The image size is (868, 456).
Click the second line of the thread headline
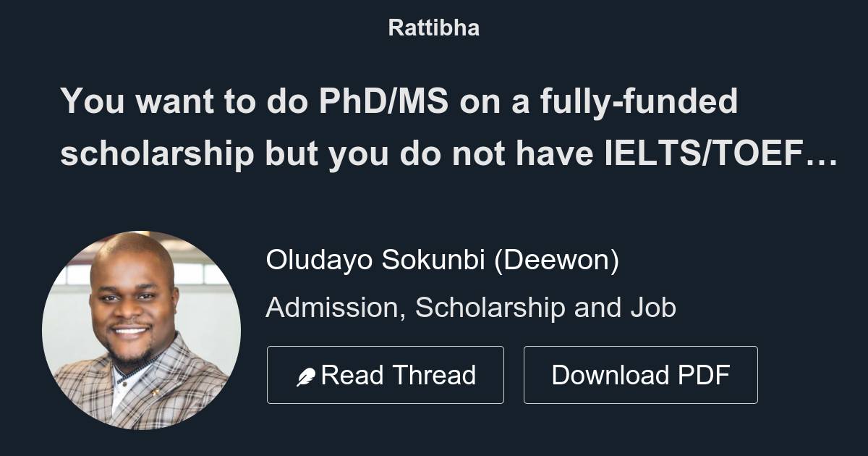[x=449, y=153]
